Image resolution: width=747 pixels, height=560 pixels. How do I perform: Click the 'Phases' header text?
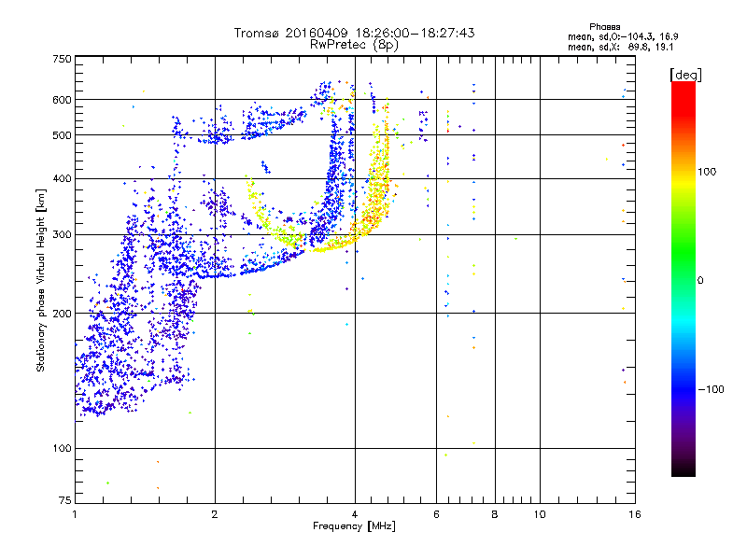pos(604,27)
